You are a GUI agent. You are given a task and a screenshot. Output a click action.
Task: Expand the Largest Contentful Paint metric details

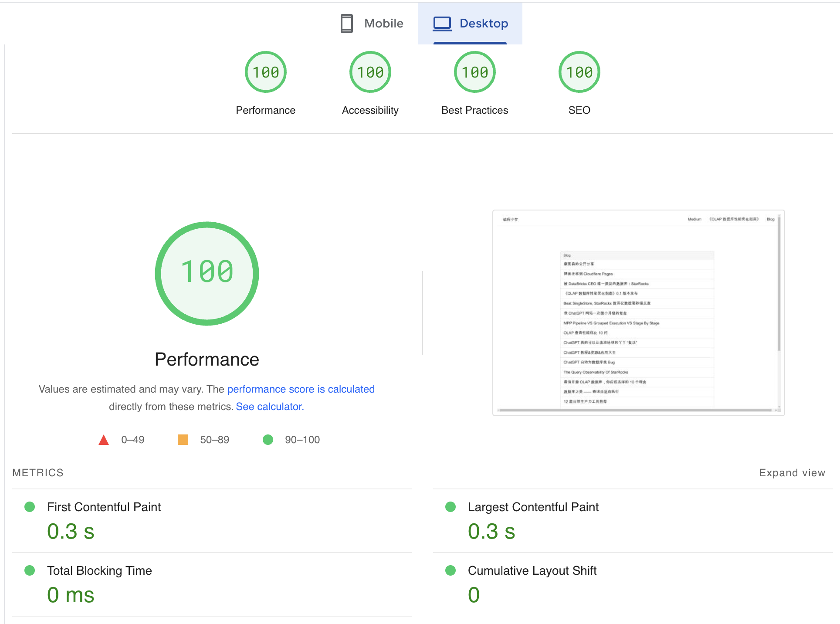(x=533, y=507)
